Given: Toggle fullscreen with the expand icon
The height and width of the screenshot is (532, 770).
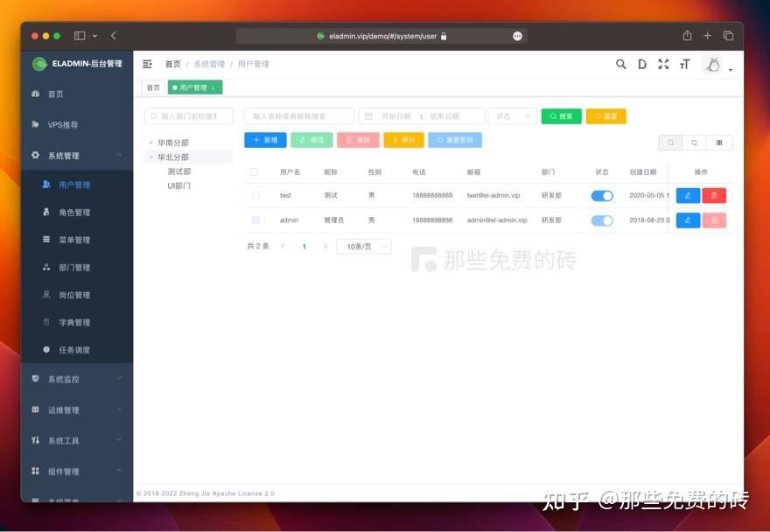Looking at the screenshot, I should pyautogui.click(x=663, y=64).
